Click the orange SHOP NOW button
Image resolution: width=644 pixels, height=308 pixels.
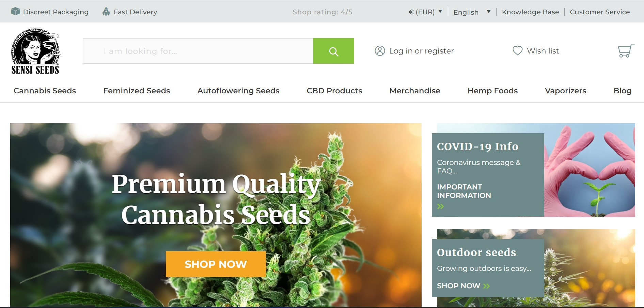click(x=216, y=264)
